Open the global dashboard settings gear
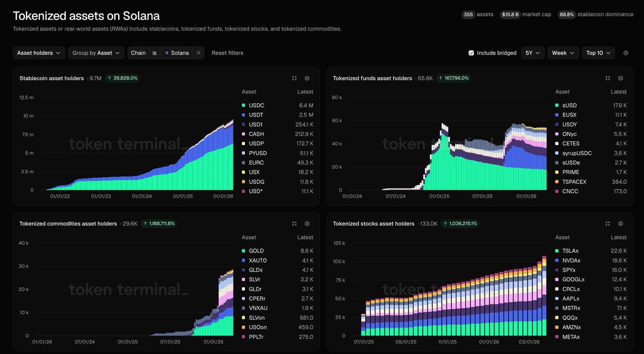This screenshot has height=354, width=644. point(626,53)
